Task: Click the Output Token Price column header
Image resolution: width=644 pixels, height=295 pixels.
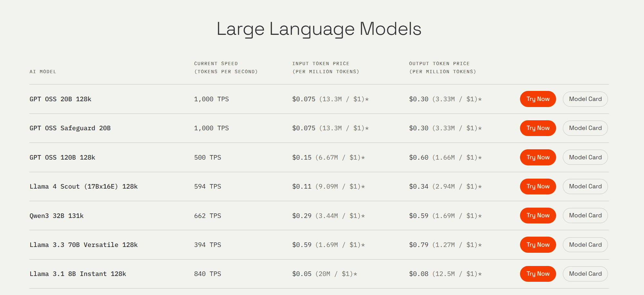Action: pos(442,68)
